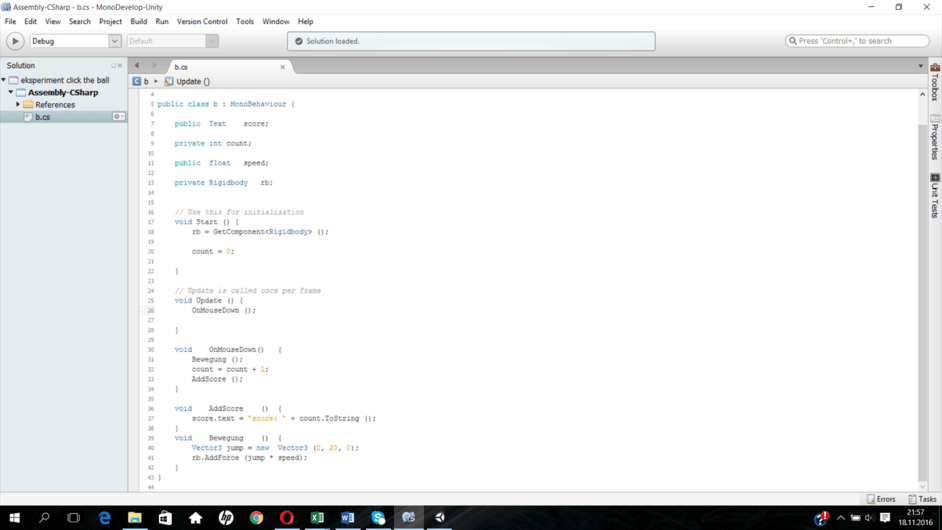This screenshot has height=530, width=942.
Task: Click the References folder icon
Action: coord(28,105)
